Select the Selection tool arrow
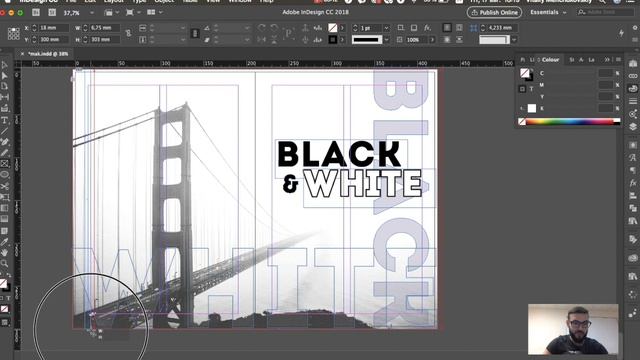This screenshot has width=640, height=360. pos(4,64)
